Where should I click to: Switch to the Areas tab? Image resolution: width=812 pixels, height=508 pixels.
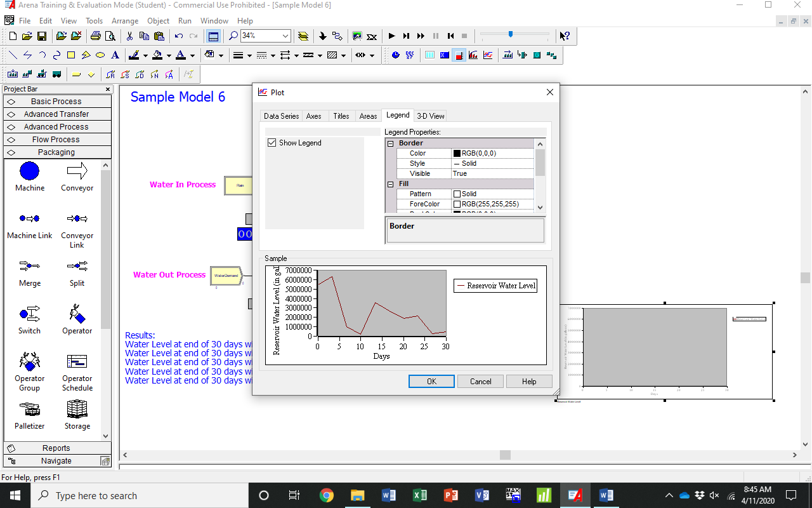368,116
